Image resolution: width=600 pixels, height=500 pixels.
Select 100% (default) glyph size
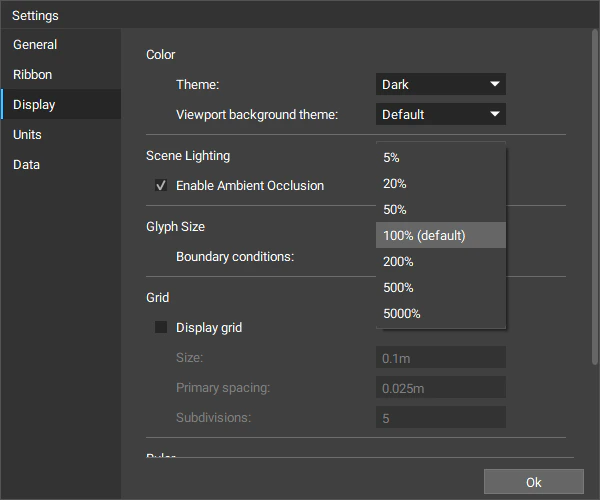440,235
